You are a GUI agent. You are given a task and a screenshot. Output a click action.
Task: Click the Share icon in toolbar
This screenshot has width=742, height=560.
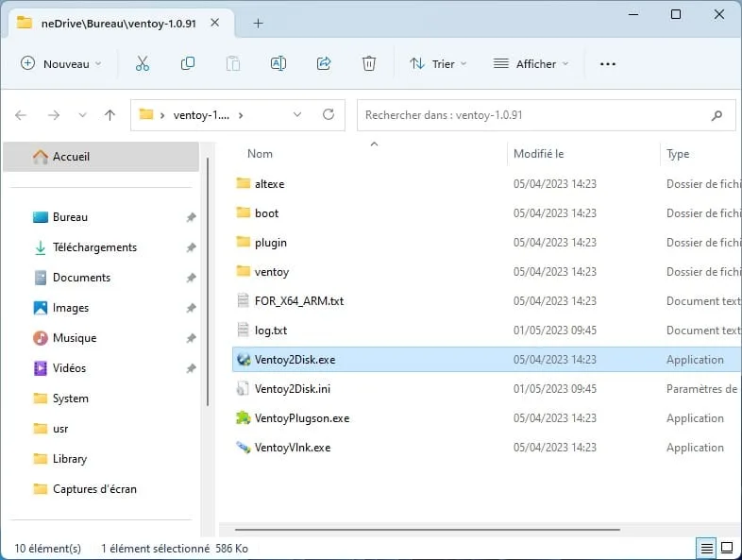(x=324, y=63)
